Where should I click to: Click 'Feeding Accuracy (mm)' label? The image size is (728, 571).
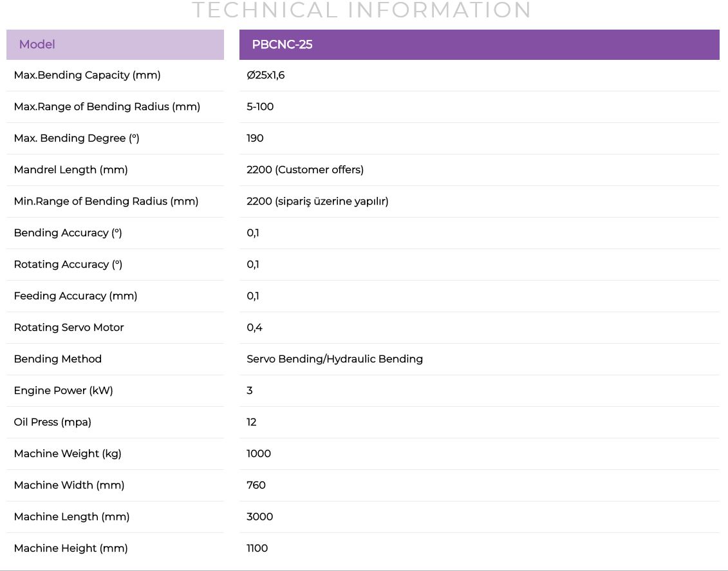click(76, 296)
